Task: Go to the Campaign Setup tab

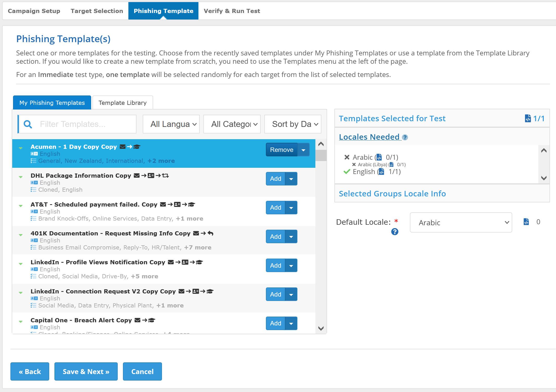Action: 34,11
